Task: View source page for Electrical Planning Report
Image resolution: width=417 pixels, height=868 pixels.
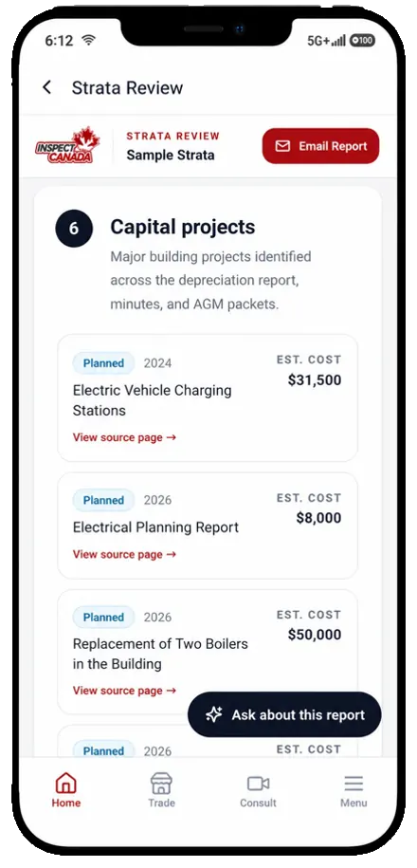Action: tap(124, 554)
